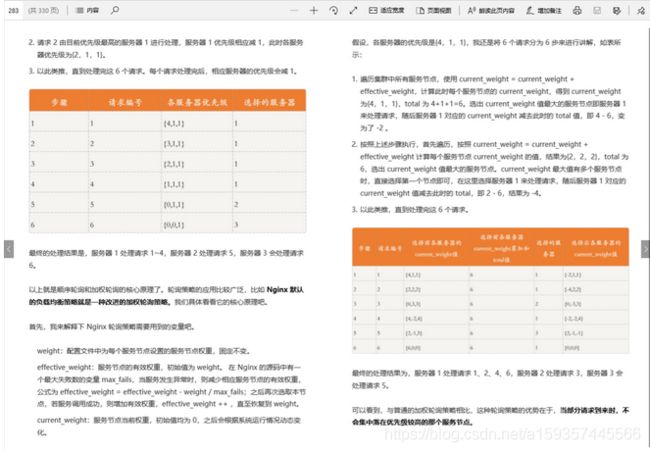Click the 请求编号 header in left table
The image size is (650, 452).
[125, 102]
